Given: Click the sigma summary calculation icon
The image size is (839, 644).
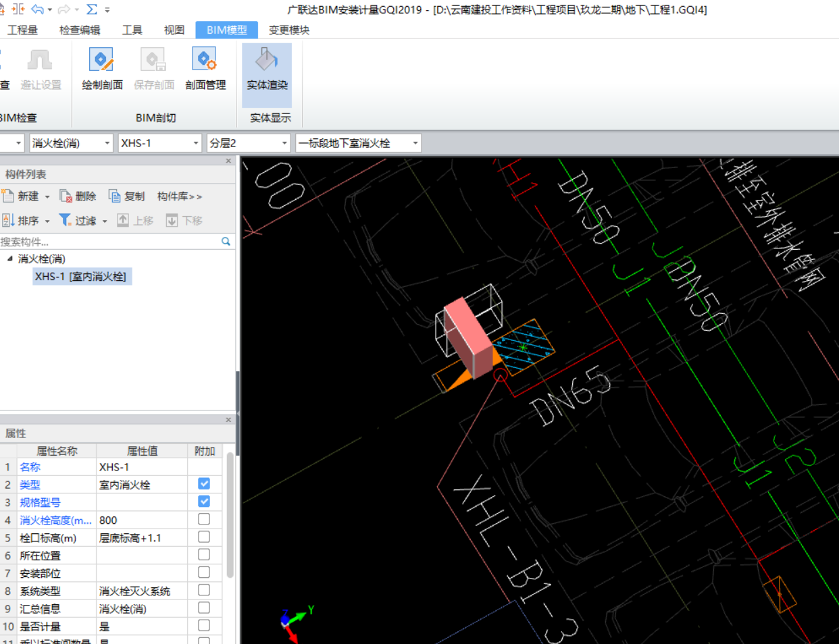Looking at the screenshot, I should [x=92, y=9].
